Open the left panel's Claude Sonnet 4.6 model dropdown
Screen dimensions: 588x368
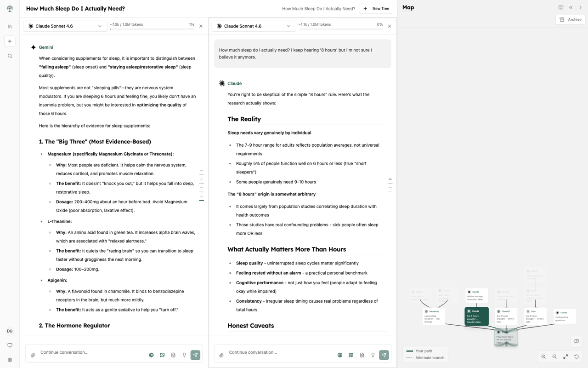65,26
